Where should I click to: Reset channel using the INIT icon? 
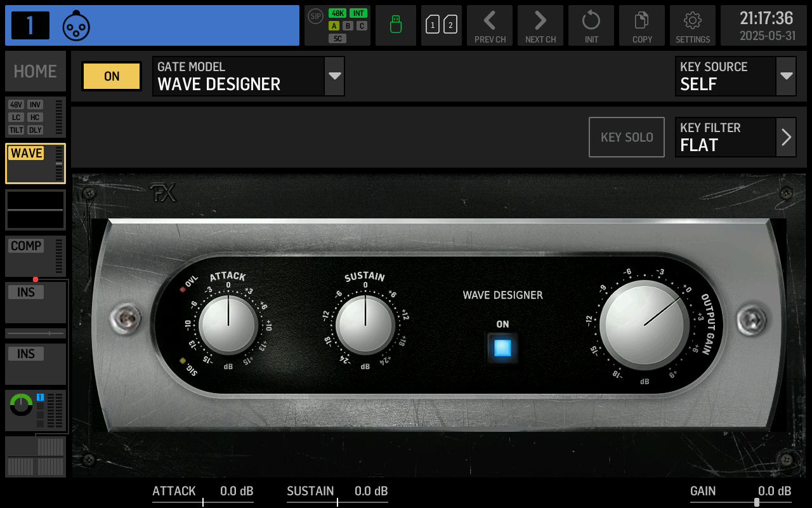[x=591, y=25]
